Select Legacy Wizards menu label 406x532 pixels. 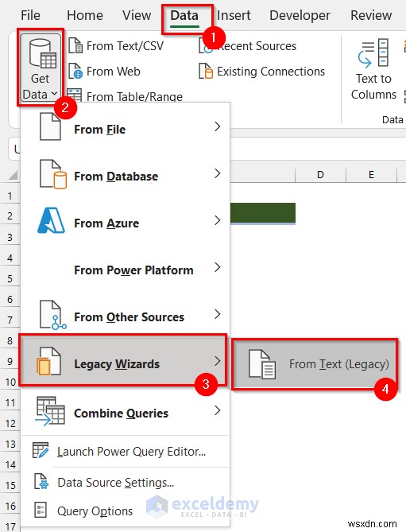pos(117,363)
